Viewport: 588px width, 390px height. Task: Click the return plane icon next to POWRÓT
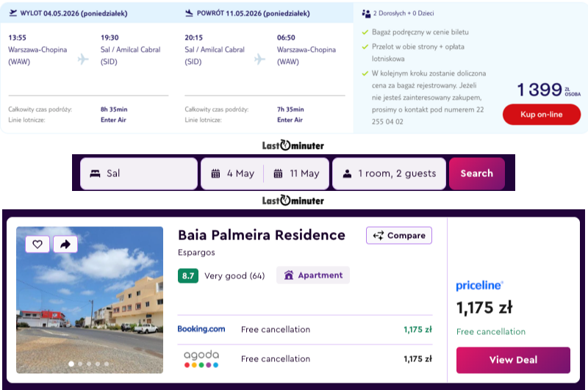190,12
